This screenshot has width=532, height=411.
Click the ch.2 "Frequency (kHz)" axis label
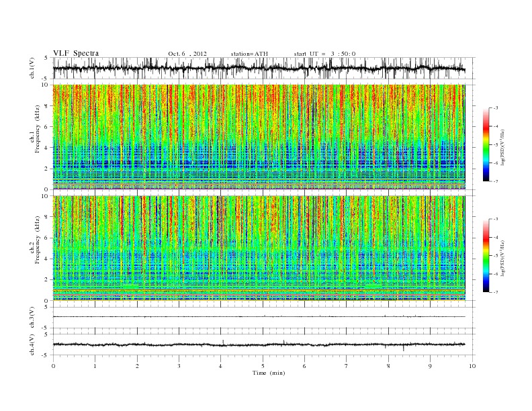tap(38, 240)
